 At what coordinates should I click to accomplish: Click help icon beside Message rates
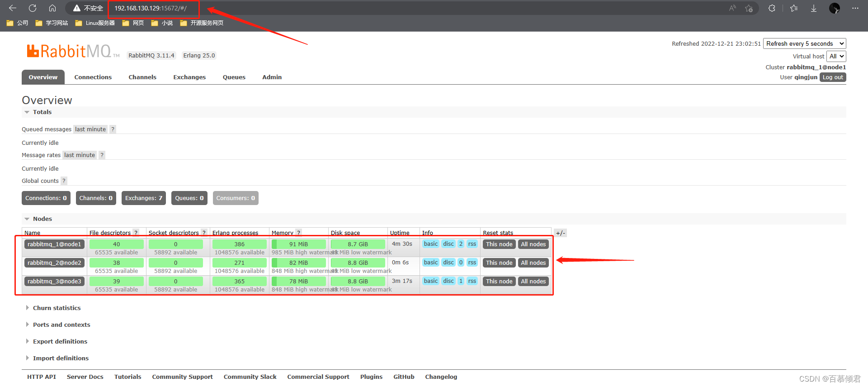[102, 155]
